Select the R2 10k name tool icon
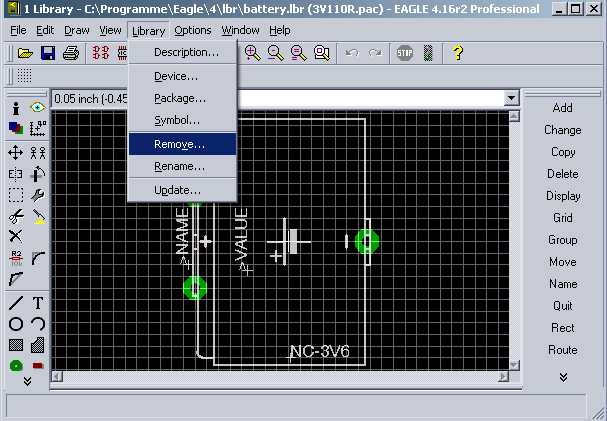The width and height of the screenshot is (607, 421). coord(16,258)
